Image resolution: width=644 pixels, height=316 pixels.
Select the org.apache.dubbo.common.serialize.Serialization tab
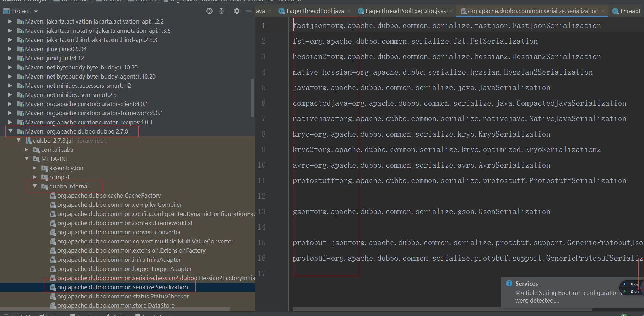click(533, 11)
